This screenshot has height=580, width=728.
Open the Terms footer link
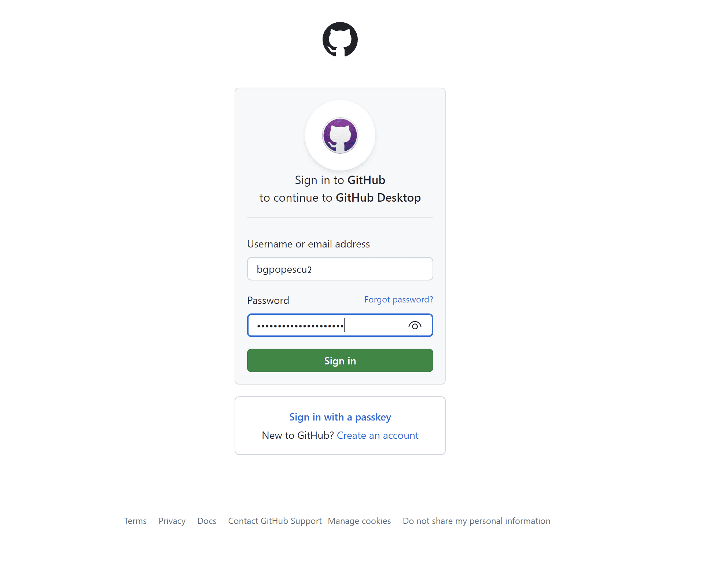(135, 521)
